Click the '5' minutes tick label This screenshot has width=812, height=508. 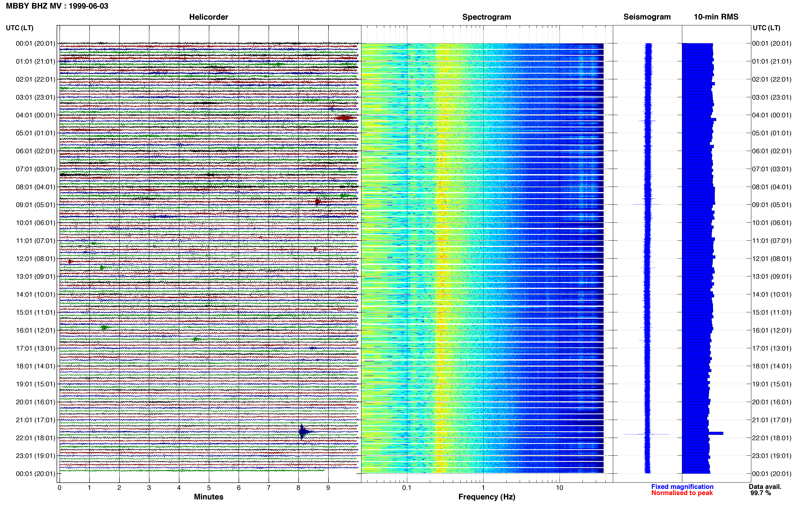pos(209,487)
